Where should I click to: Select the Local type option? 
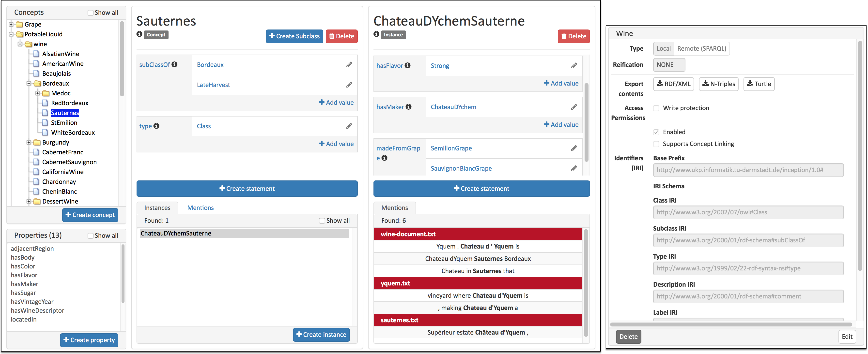[663, 48]
